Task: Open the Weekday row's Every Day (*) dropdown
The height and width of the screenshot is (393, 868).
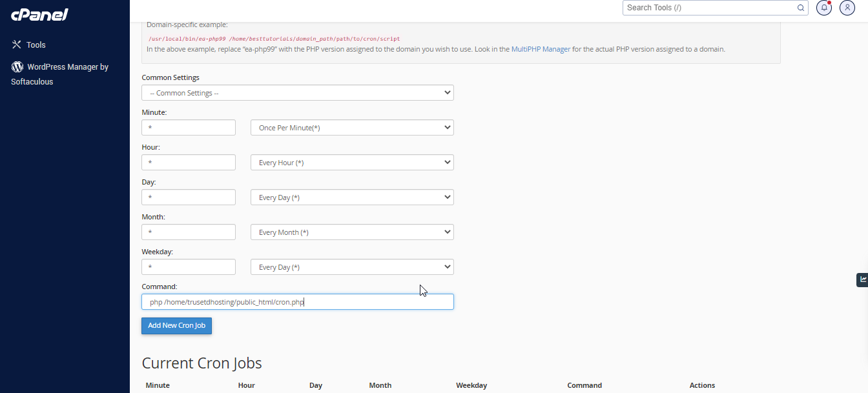Action: (x=352, y=267)
